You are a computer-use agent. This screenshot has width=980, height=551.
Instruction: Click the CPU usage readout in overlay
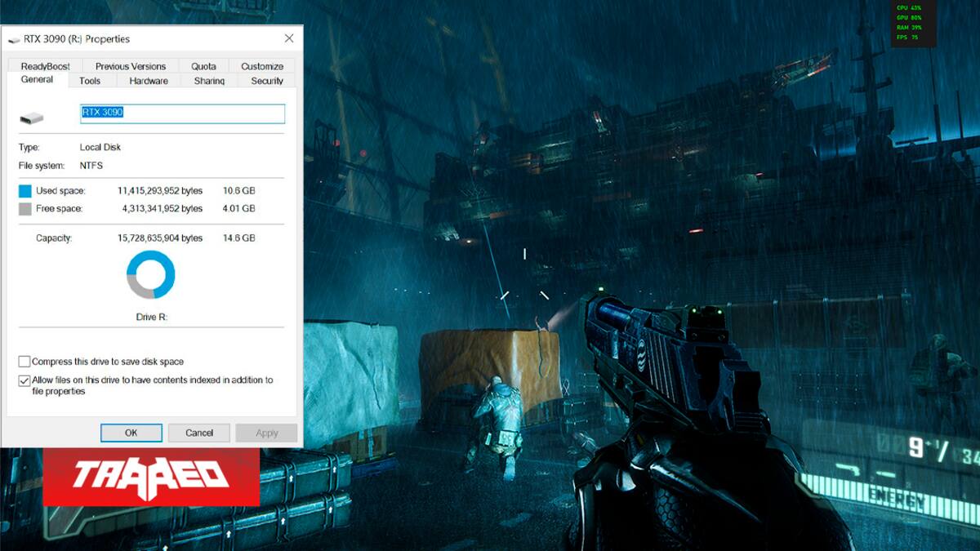coord(910,8)
